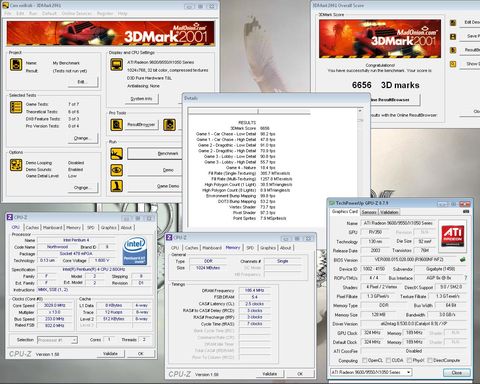This screenshot has height=384, width=480.
Task: Click the monitor icon in Display and CPU Settings
Action: [117, 65]
